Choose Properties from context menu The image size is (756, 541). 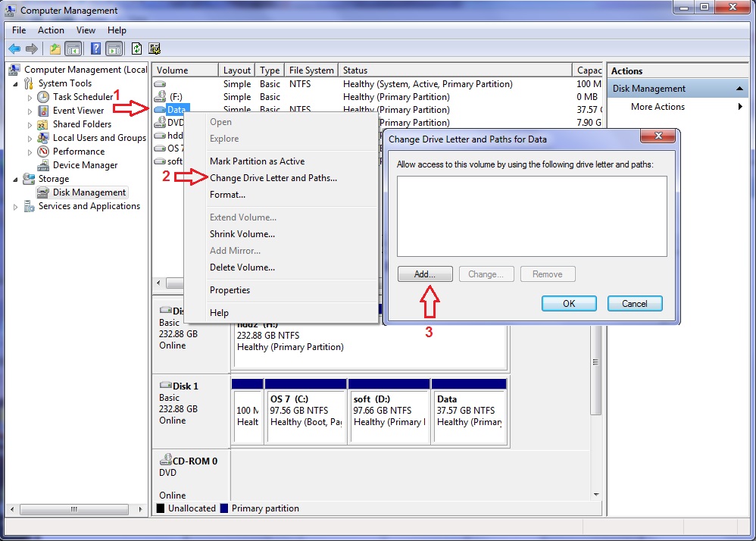point(230,289)
